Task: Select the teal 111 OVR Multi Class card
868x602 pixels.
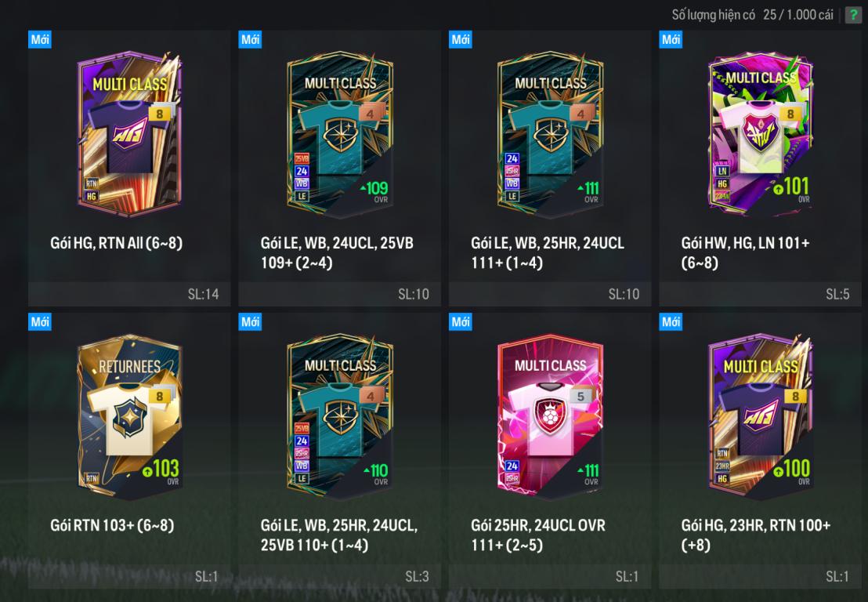Action: (550, 133)
